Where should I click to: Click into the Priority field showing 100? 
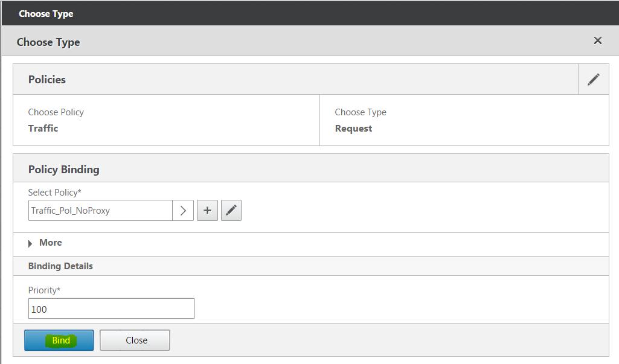point(111,308)
